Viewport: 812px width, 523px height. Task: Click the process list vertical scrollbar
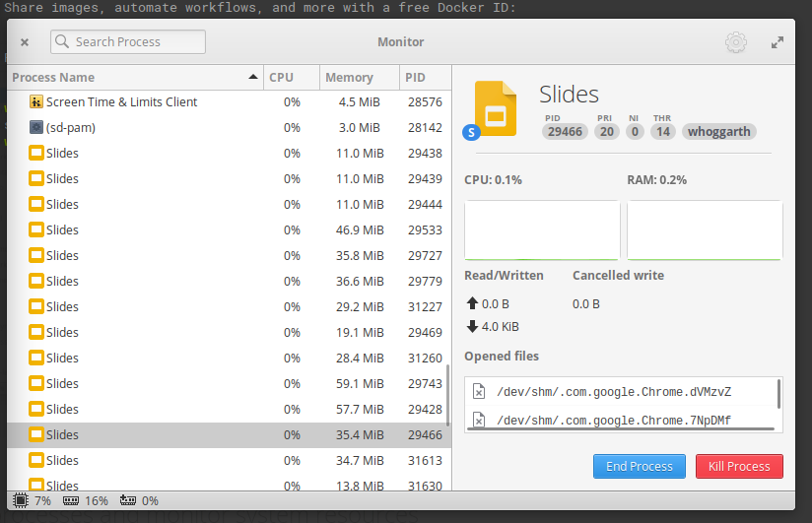(x=447, y=396)
